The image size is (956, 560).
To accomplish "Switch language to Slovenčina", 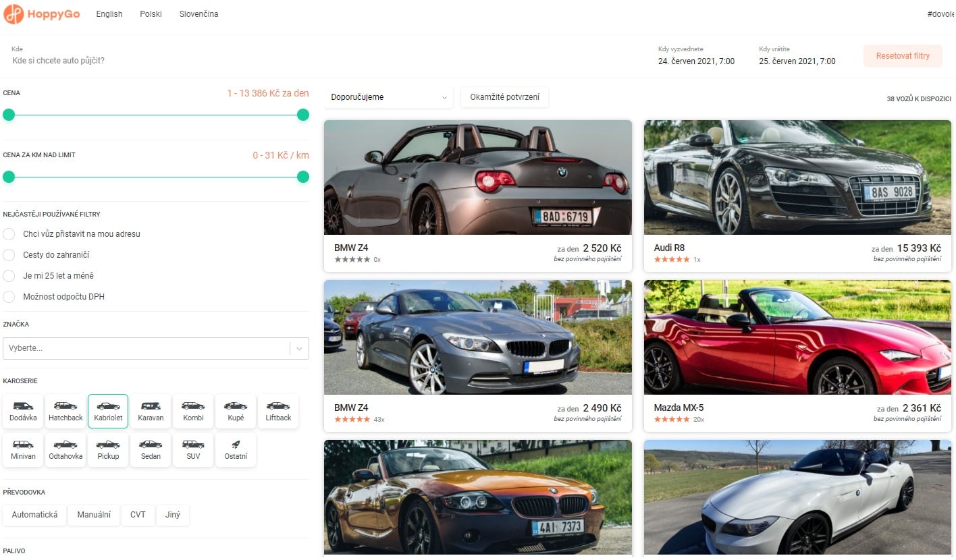I will point(199,14).
